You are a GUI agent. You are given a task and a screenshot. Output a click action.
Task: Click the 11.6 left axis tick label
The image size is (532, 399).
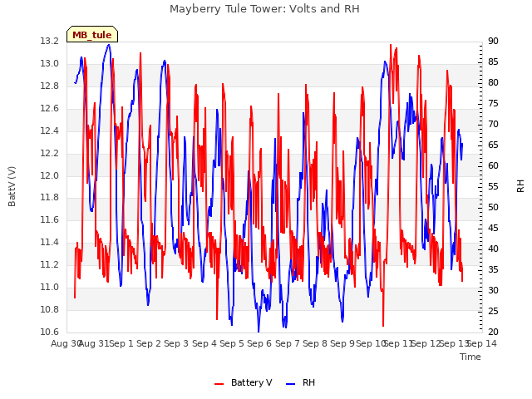[x=49, y=219]
